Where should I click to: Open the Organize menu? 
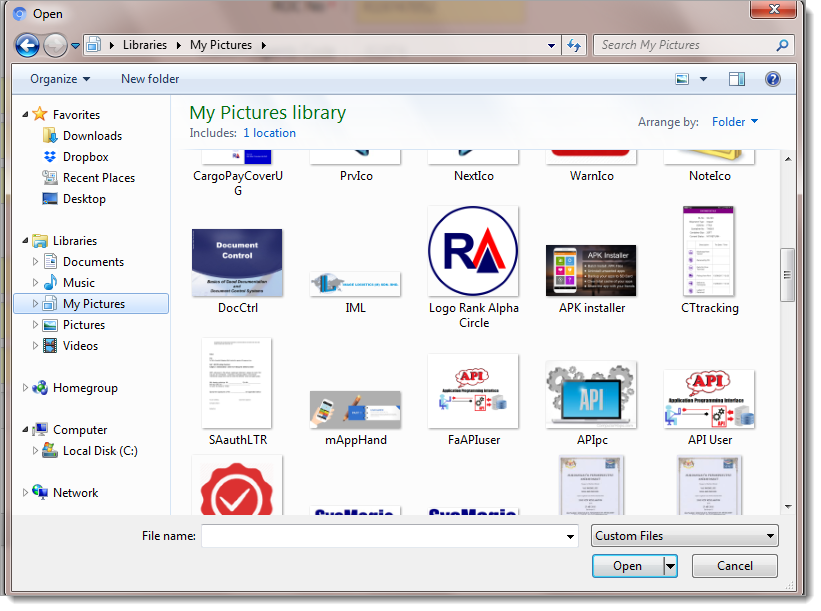(59, 79)
